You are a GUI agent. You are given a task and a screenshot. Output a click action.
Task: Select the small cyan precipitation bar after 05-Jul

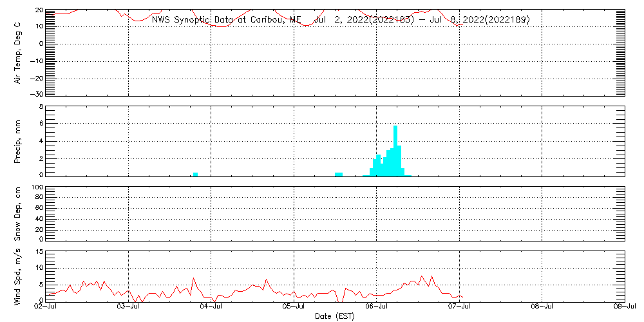(x=339, y=174)
